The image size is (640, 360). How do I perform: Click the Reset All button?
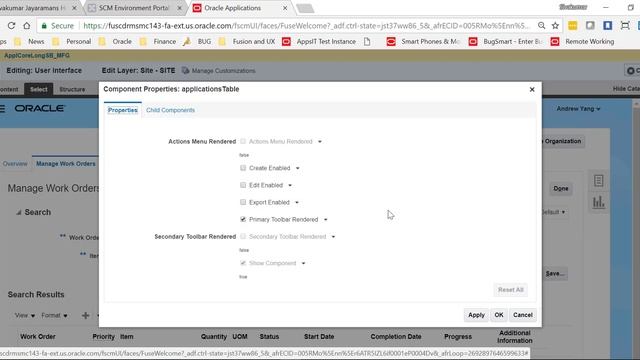pyautogui.click(x=511, y=290)
